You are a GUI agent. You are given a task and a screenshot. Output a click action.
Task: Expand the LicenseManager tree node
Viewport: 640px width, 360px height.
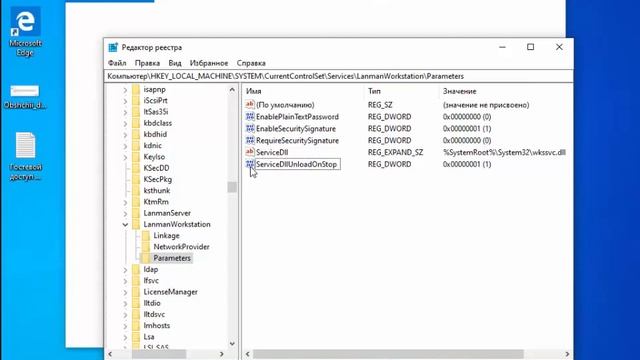pos(125,292)
